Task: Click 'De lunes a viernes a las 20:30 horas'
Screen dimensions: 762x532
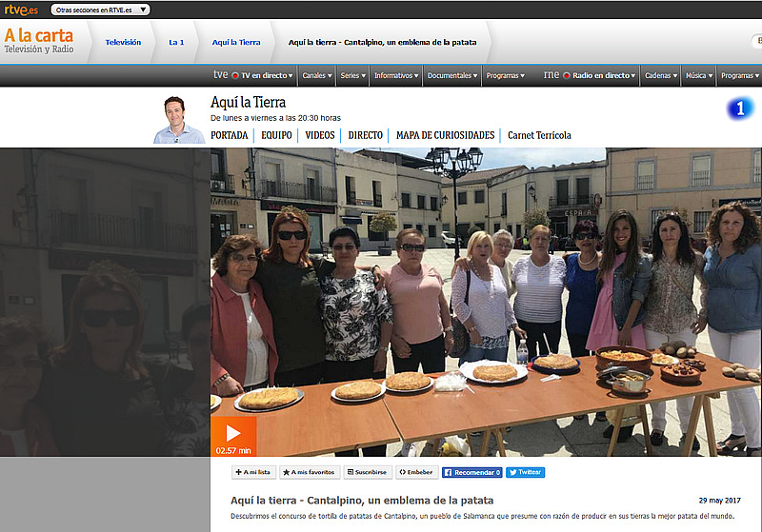Action: pyautogui.click(x=275, y=118)
